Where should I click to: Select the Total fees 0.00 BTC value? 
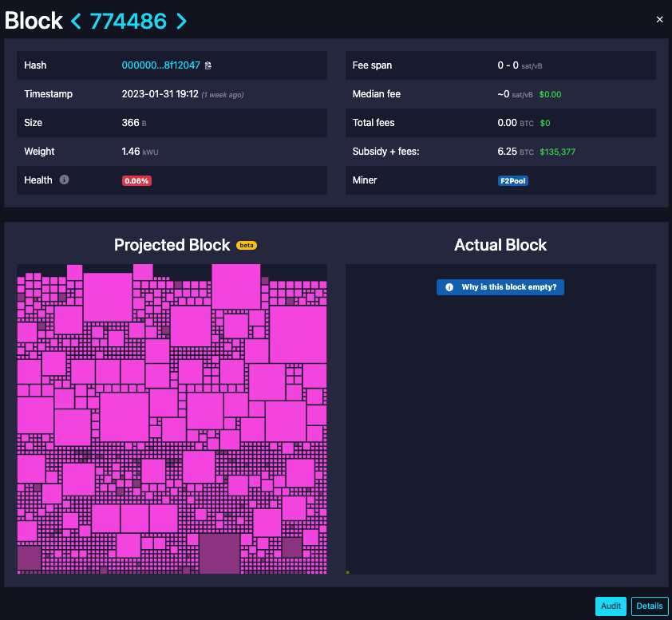pos(516,123)
